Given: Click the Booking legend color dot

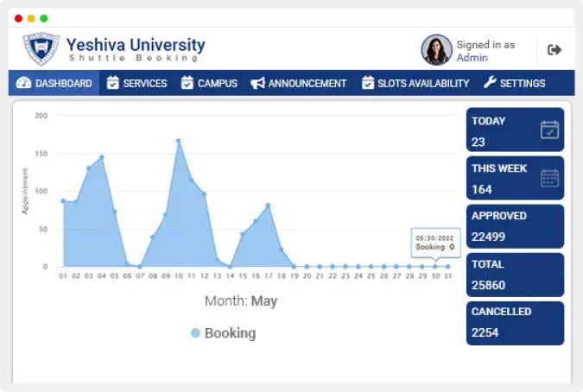Looking at the screenshot, I should point(195,333).
